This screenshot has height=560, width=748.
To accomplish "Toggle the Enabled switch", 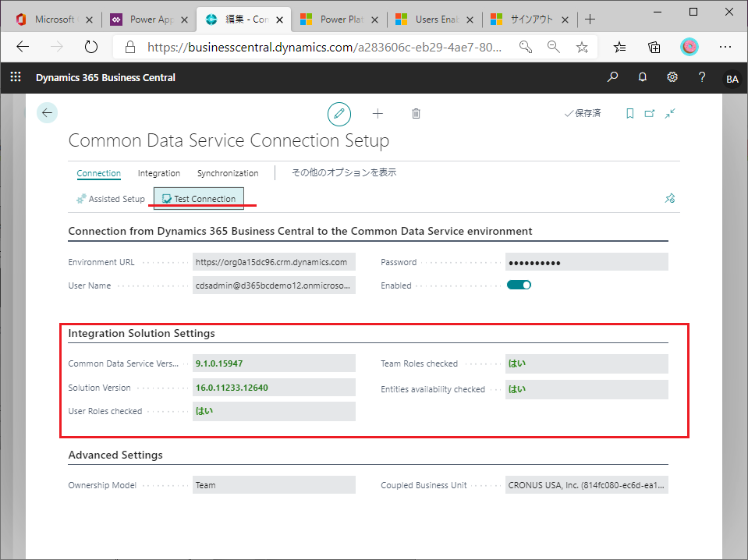I will coord(519,285).
